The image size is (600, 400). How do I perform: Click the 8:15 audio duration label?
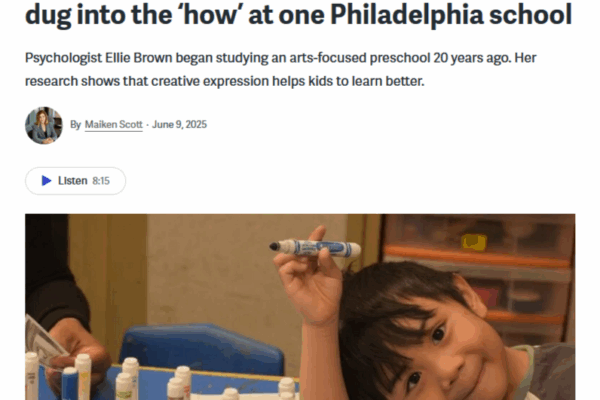(x=101, y=181)
